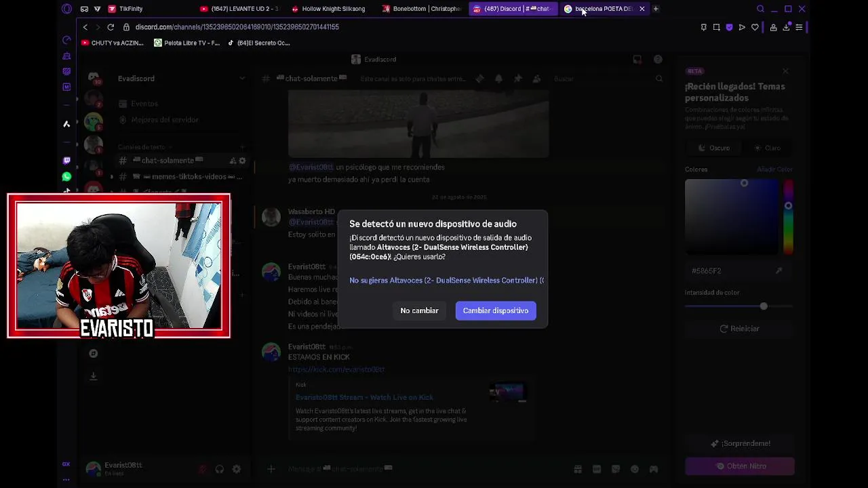Go back with the browser back arrow
The width and height of the screenshot is (868, 488).
coord(85,27)
